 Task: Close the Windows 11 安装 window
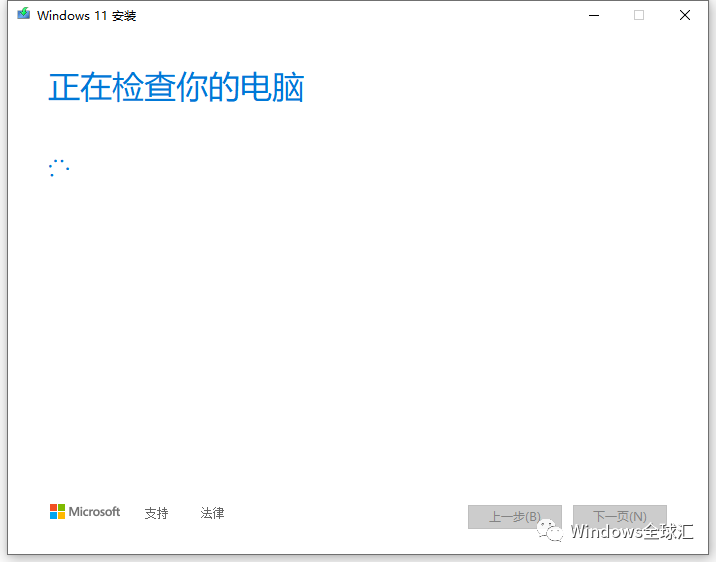[x=684, y=16]
